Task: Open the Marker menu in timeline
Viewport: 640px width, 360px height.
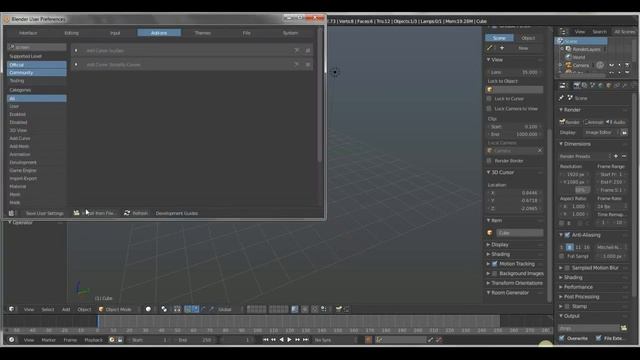Action: [49, 340]
